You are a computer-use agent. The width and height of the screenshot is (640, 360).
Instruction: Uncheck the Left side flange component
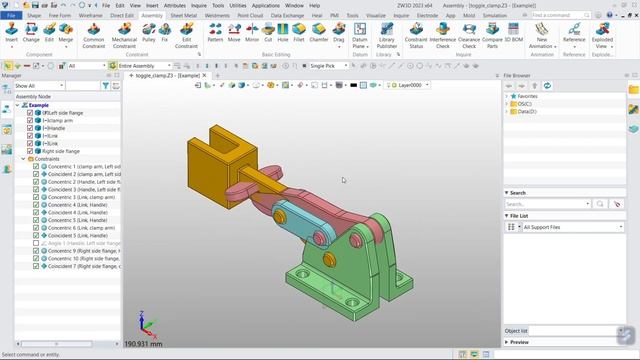pyautogui.click(x=30, y=113)
